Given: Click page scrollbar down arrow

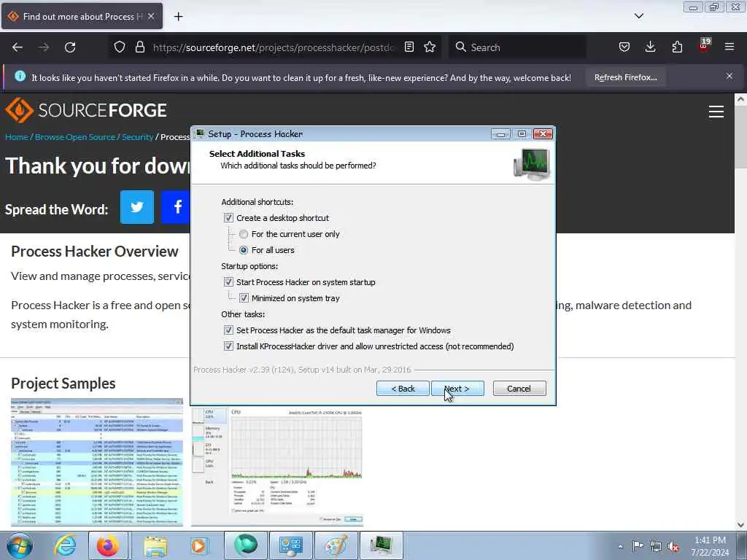Looking at the screenshot, I should 740,525.
